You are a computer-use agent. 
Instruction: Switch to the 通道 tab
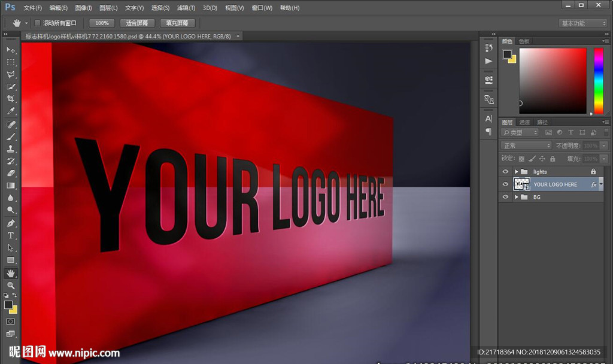pyautogui.click(x=524, y=122)
